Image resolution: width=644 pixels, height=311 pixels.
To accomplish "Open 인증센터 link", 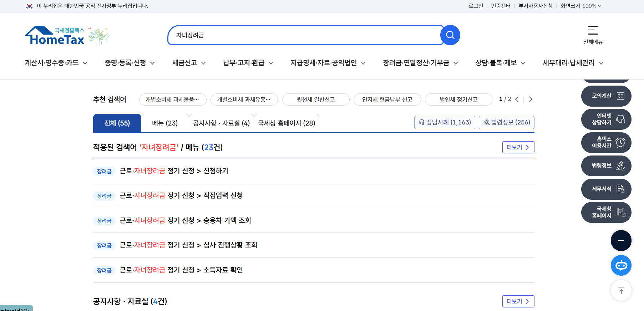I will pos(501,6).
